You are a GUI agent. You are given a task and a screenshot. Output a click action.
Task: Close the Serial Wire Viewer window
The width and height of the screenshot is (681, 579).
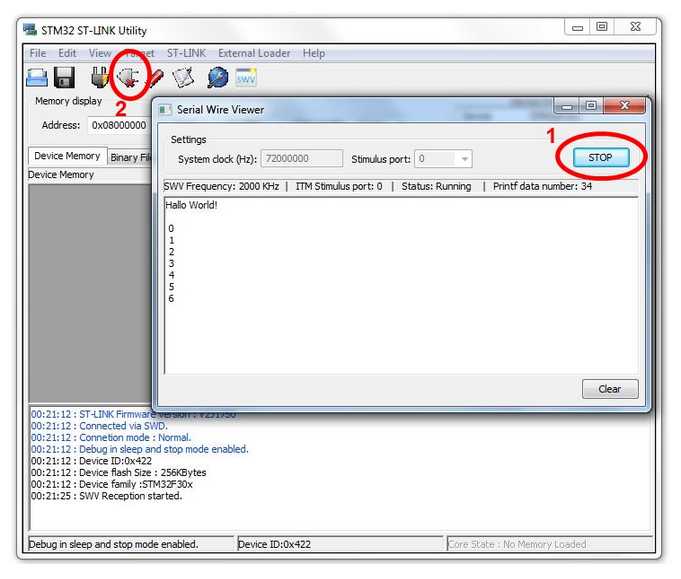624,105
